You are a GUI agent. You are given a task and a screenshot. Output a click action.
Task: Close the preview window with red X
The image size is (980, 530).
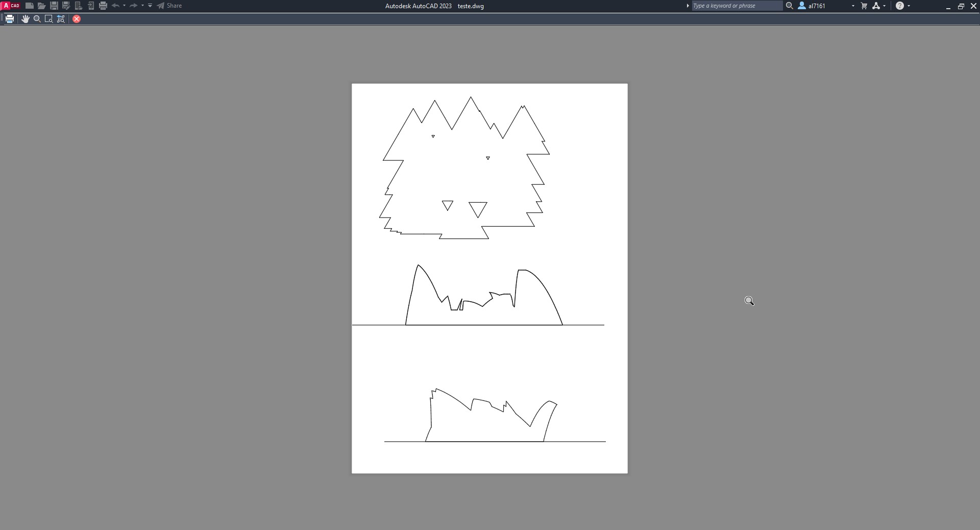pyautogui.click(x=77, y=19)
